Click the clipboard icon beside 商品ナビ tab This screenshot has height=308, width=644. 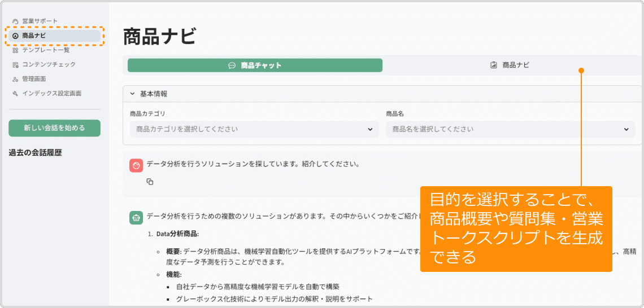(x=494, y=65)
